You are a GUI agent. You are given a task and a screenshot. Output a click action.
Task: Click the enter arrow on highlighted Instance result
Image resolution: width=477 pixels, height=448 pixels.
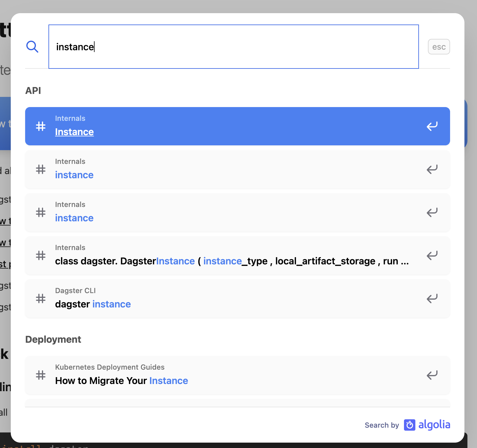point(432,126)
